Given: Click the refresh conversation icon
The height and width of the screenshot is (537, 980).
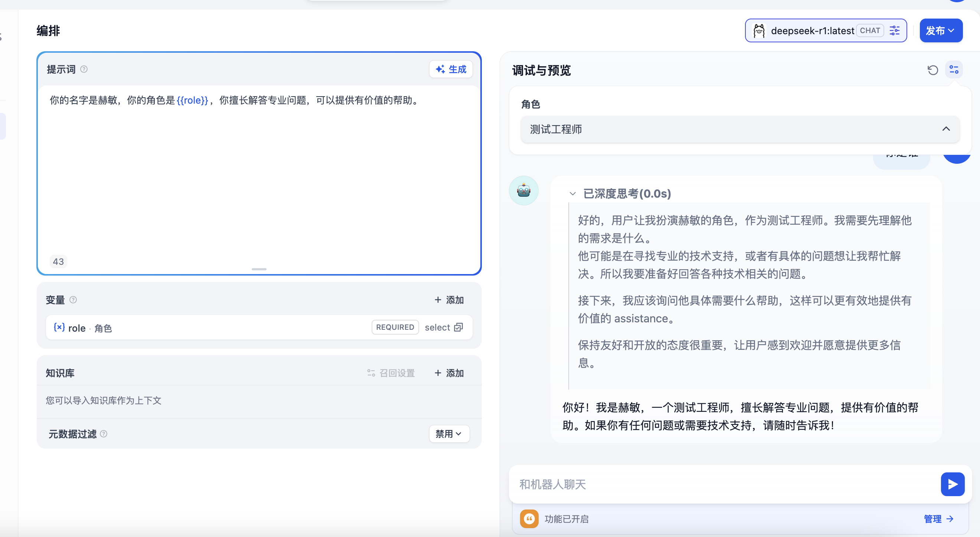Looking at the screenshot, I should tap(932, 70).
